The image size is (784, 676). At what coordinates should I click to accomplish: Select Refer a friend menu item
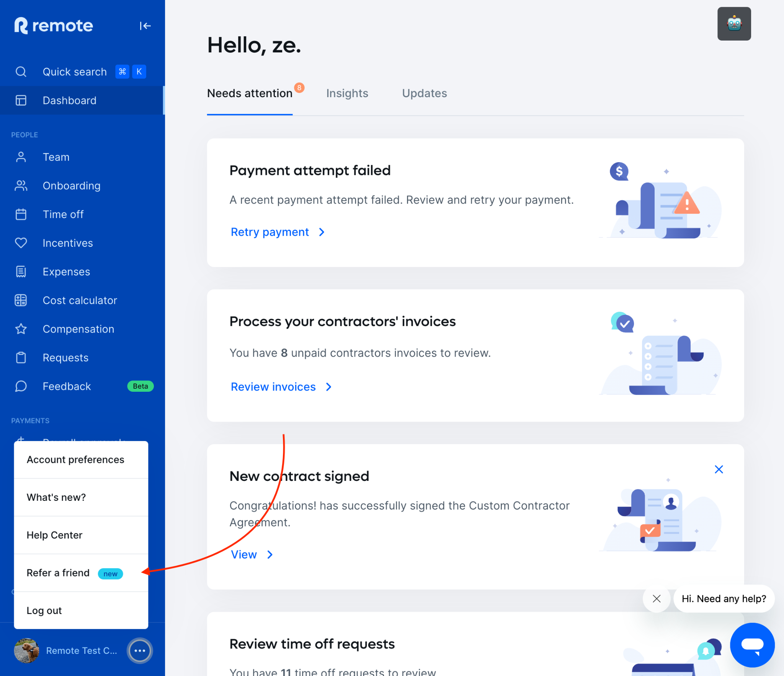[x=58, y=573]
